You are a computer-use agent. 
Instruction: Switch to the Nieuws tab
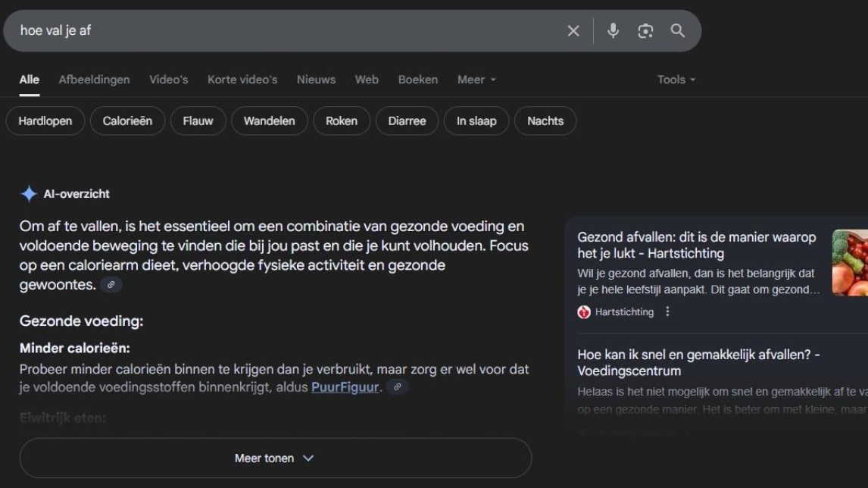click(316, 80)
